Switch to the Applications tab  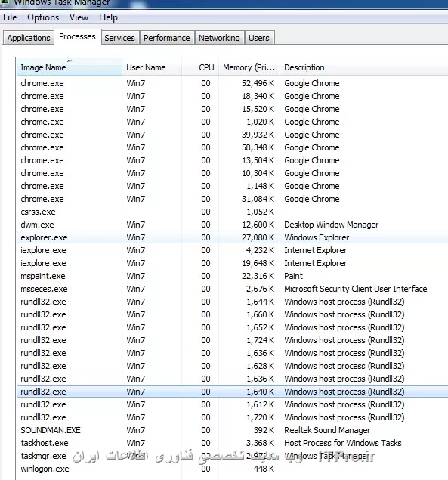click(29, 38)
